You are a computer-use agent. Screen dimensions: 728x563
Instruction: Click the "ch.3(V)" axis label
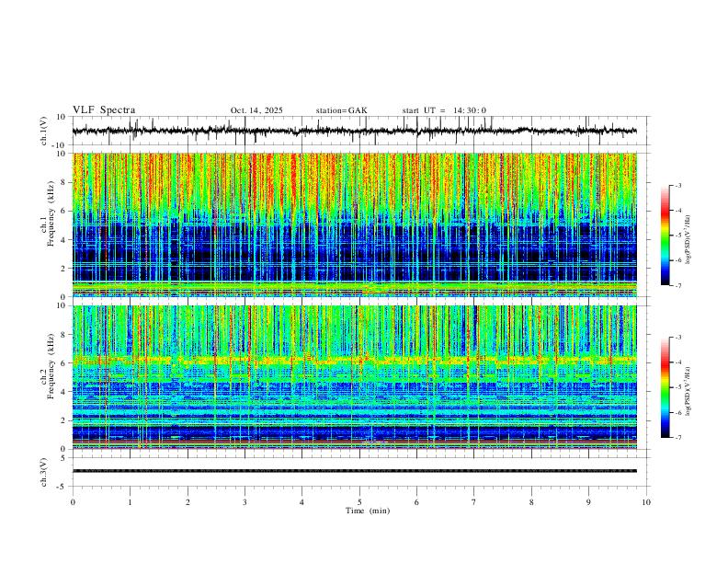(x=43, y=472)
